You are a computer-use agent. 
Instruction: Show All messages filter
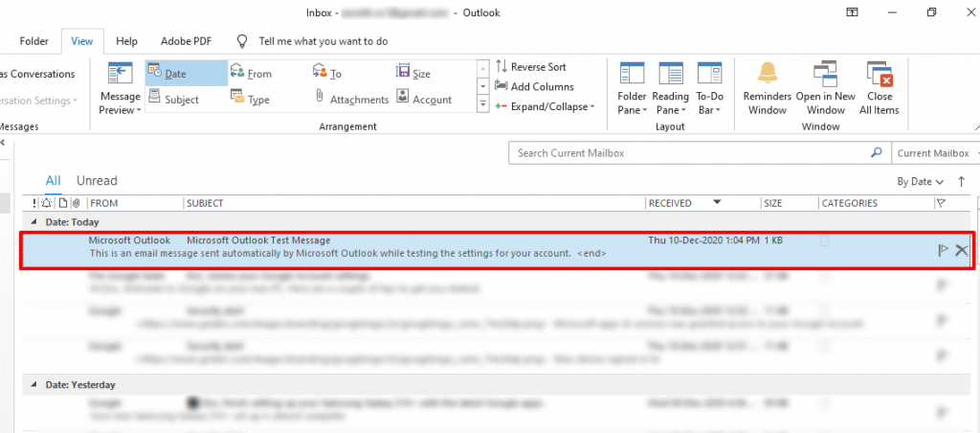pos(54,180)
